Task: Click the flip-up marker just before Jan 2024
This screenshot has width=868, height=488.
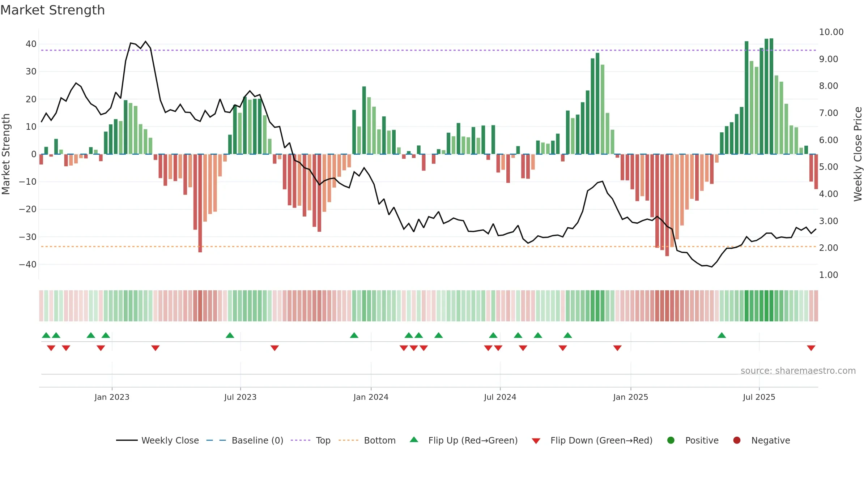Action: (x=354, y=335)
